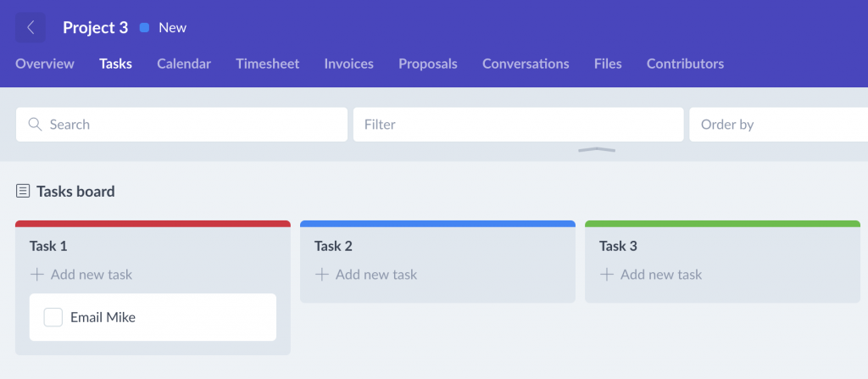Open the Filter dropdown

(x=518, y=124)
